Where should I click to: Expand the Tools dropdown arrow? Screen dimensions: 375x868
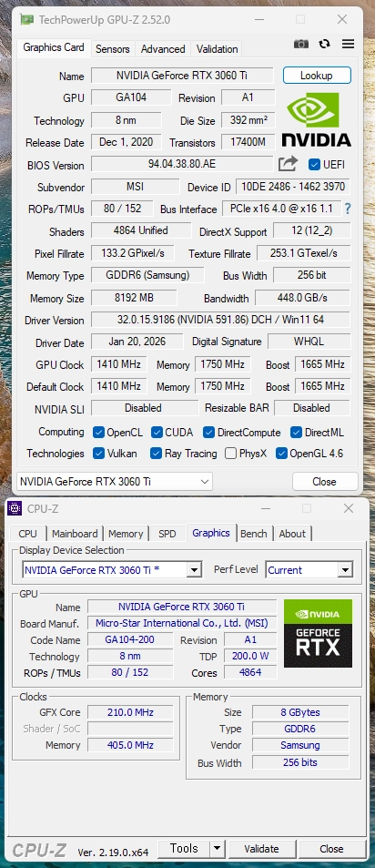click(x=218, y=848)
